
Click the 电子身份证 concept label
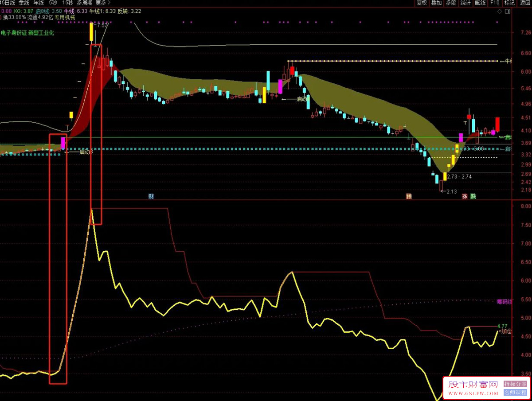14,33
